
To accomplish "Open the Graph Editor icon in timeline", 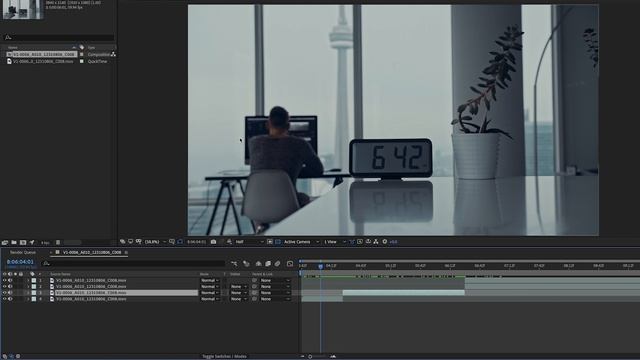I will (290, 264).
